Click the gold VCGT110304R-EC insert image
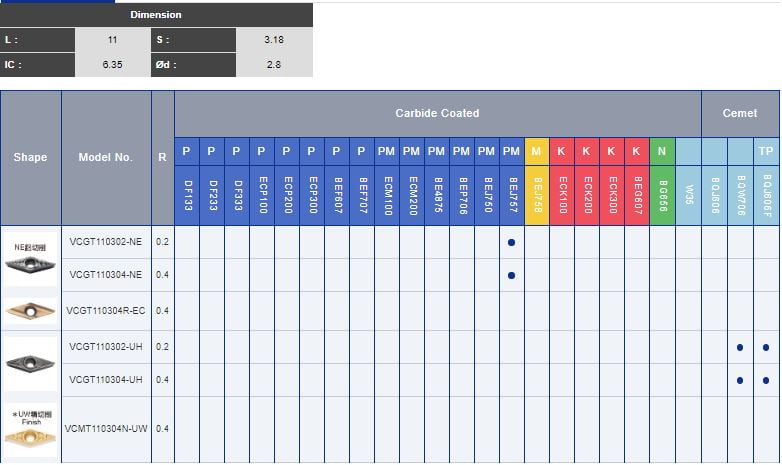Image resolution: width=782 pixels, height=465 pixels. [x=31, y=310]
